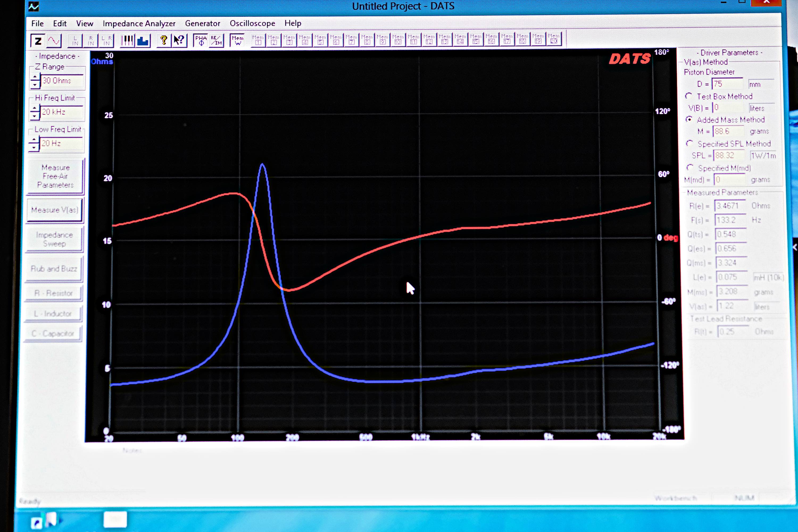Select the Mem 1 memory slot icon

258,40
